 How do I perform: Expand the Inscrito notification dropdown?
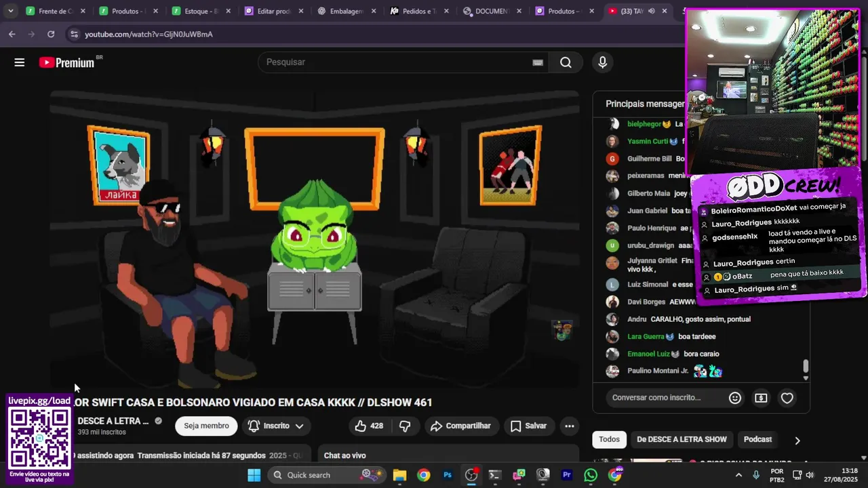click(299, 426)
